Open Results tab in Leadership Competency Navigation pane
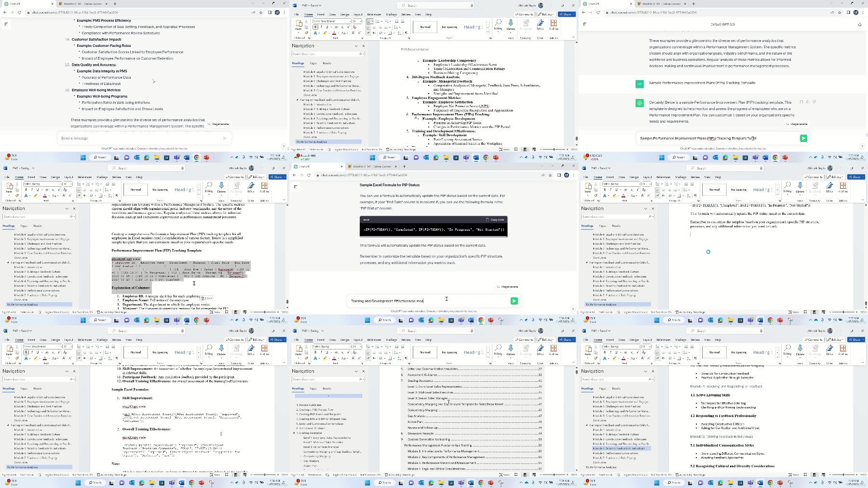Image resolution: width=868 pixels, height=488 pixels. point(327,63)
